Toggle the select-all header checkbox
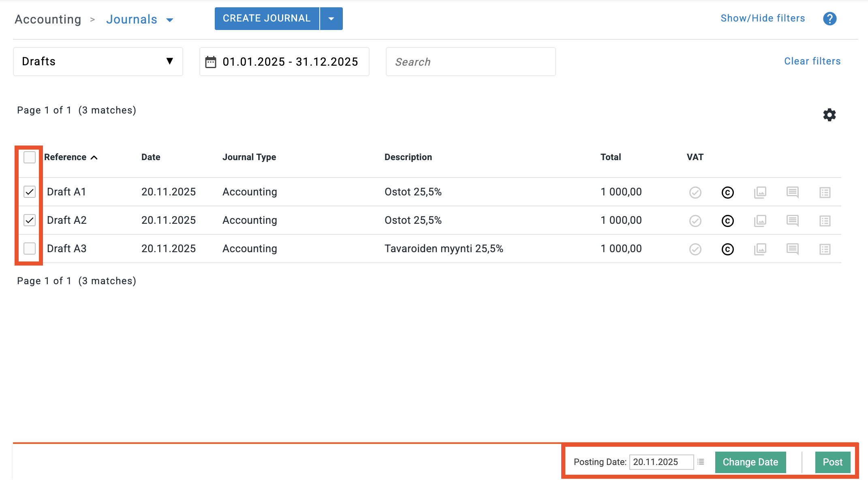Viewport: 868px width, 480px height. 30,157
